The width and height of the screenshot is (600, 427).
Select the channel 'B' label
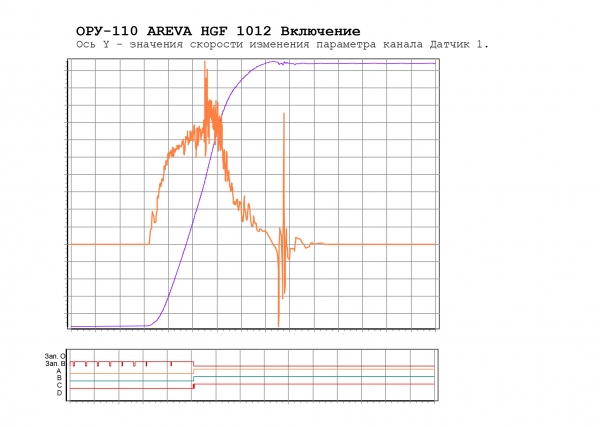[59, 378]
